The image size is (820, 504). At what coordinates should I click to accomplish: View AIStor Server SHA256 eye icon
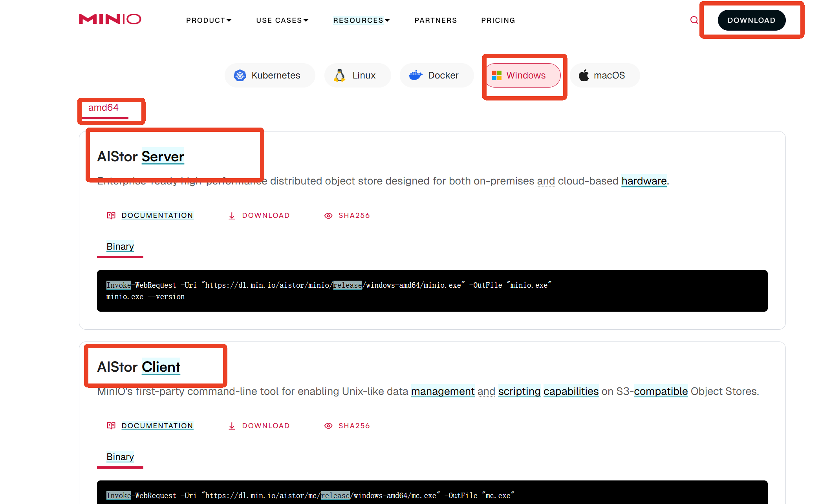328,215
